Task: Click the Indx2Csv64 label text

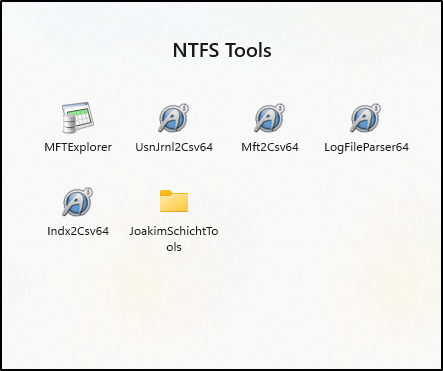Action: 78,231
